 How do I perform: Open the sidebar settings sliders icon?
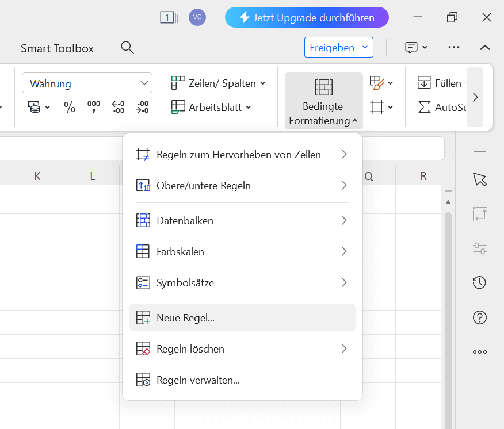(x=479, y=248)
